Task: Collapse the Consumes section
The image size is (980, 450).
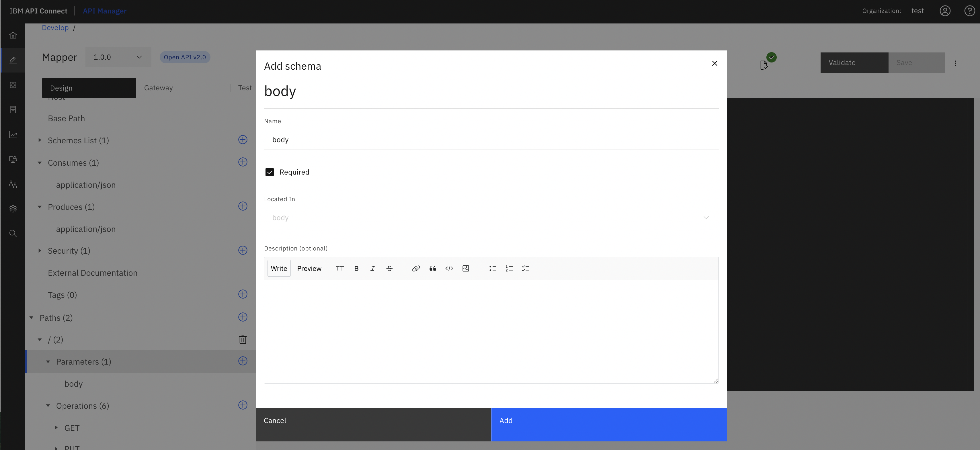Action: pyautogui.click(x=40, y=163)
